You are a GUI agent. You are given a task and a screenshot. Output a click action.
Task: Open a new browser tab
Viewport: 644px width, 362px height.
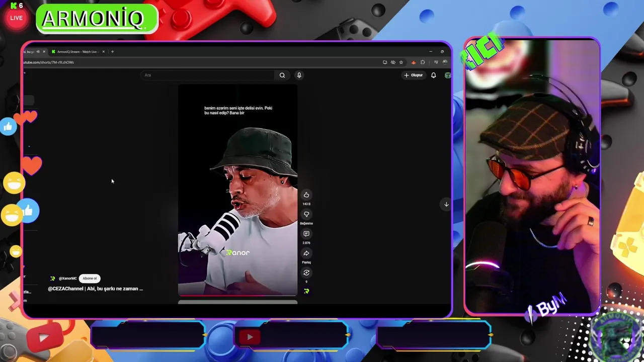(x=112, y=52)
